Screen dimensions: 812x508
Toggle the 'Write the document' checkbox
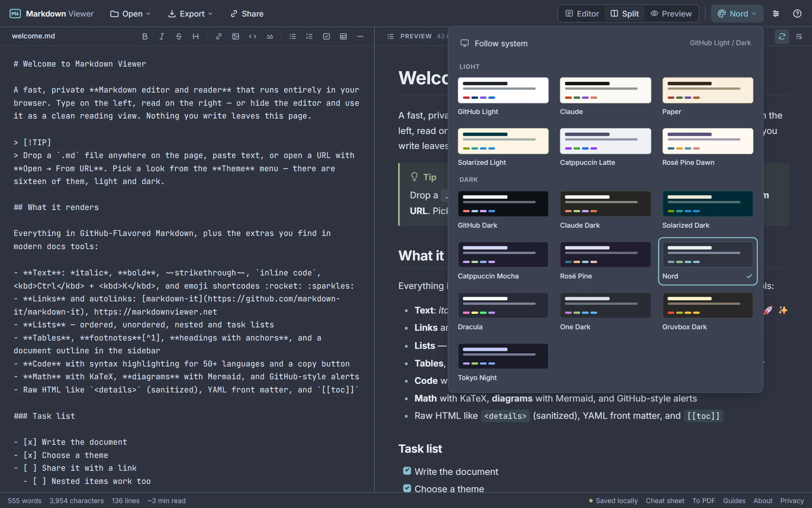coord(407,471)
